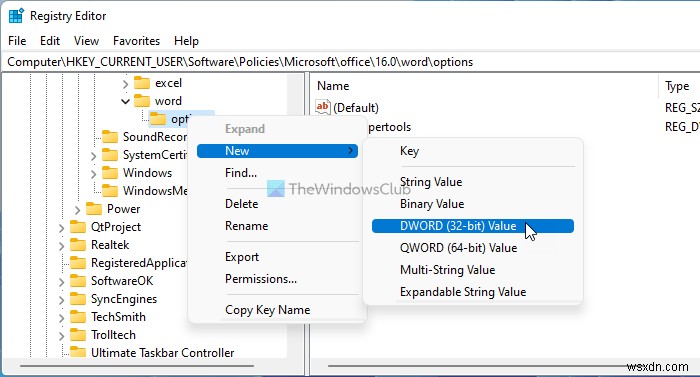Click the (Default) value string icon
700x377 pixels.
tap(322, 107)
